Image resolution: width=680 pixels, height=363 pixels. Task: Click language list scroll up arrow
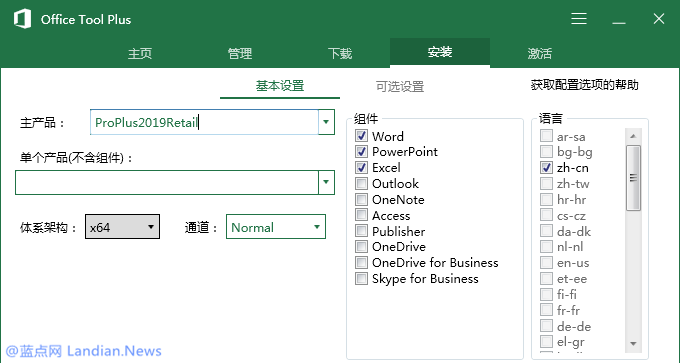(x=633, y=136)
